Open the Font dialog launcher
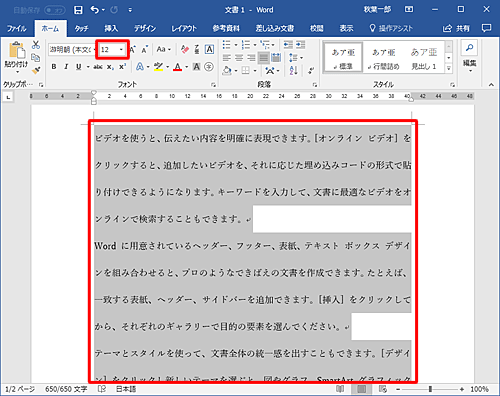This screenshot has height=396, width=500. point(213,85)
